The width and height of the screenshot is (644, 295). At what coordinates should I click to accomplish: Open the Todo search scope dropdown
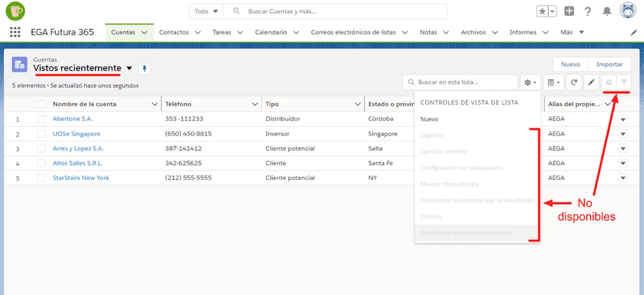tap(206, 11)
